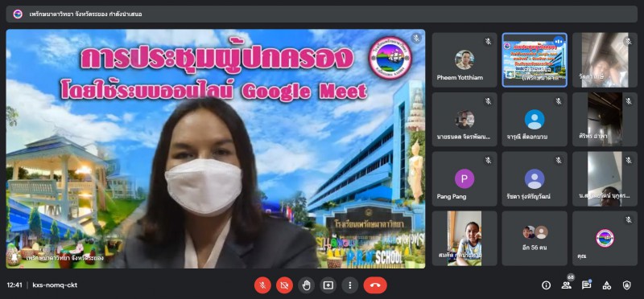Expand the tile showing 56 more people

[535, 238]
